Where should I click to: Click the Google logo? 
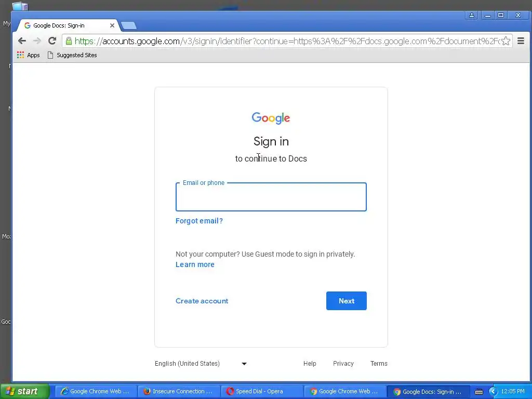point(271,118)
